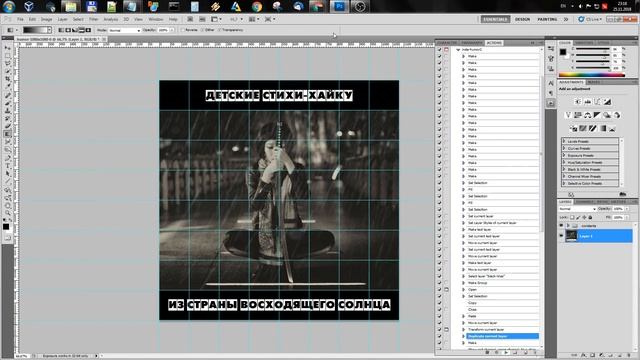This screenshot has width=640, height=360.
Task: Expand the Exposure Presets list
Action: pos(564,155)
